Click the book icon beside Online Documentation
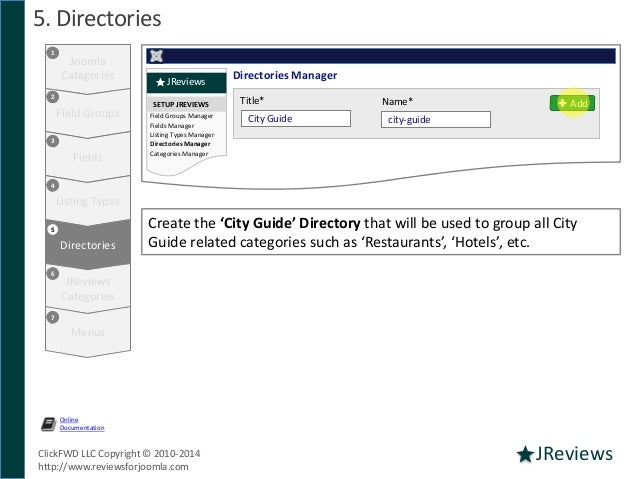Screen dimensions: 638x479 pos(49,424)
